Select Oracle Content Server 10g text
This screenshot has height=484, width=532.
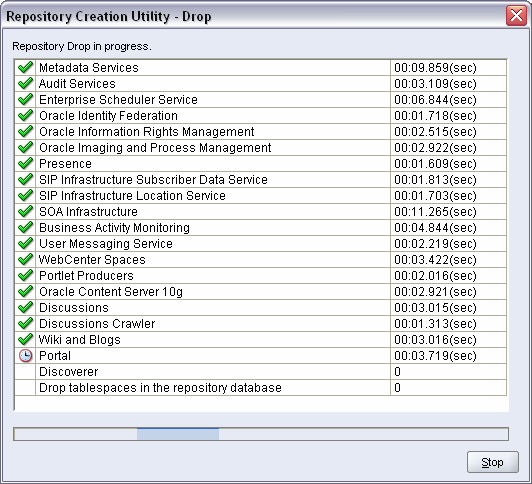[x=111, y=292]
